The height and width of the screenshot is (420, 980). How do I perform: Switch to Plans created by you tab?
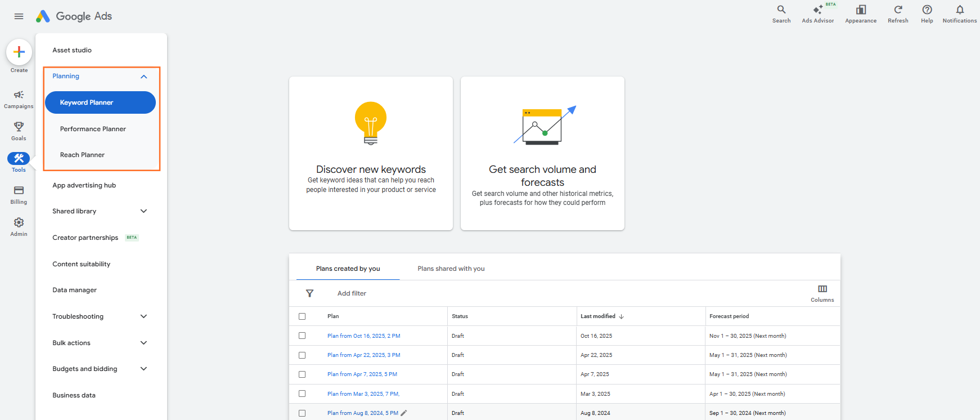(348, 269)
